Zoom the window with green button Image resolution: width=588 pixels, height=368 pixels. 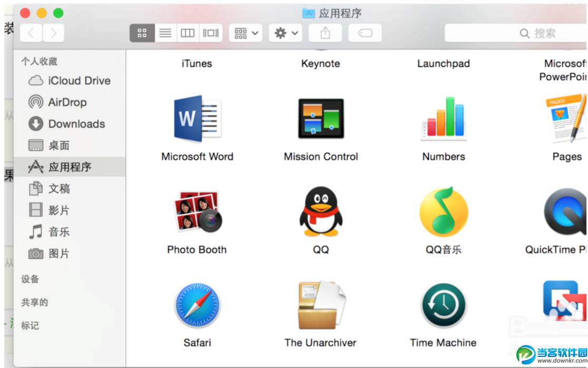click(x=58, y=13)
